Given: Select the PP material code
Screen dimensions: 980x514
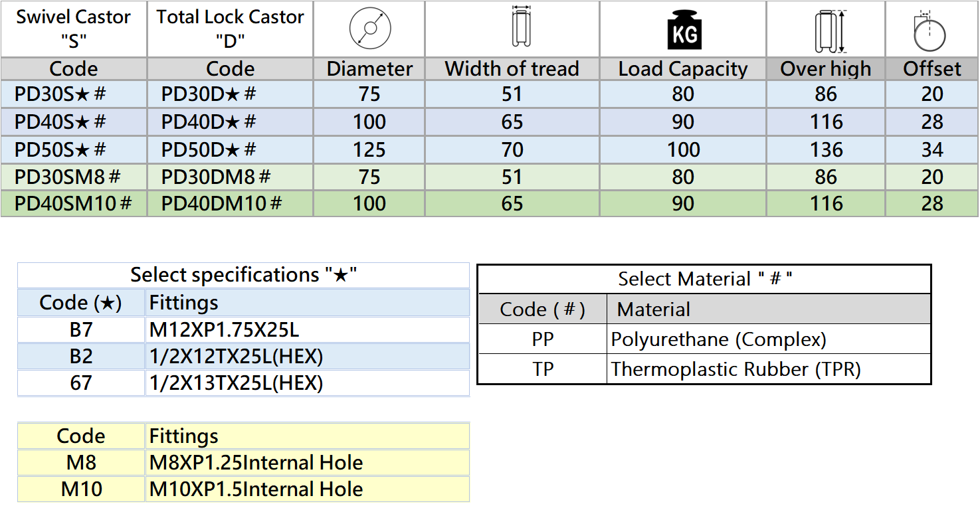Looking at the screenshot, I should [x=542, y=339].
